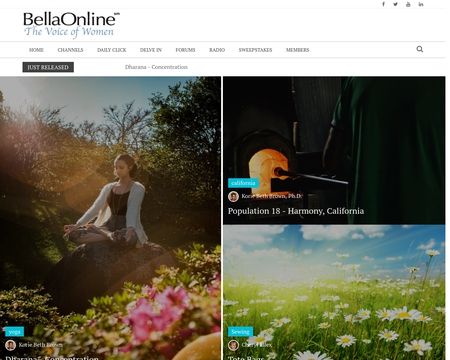Image resolution: width=450 pixels, height=360 pixels.
Task: Click the search magnifier icon
Action: click(x=420, y=49)
